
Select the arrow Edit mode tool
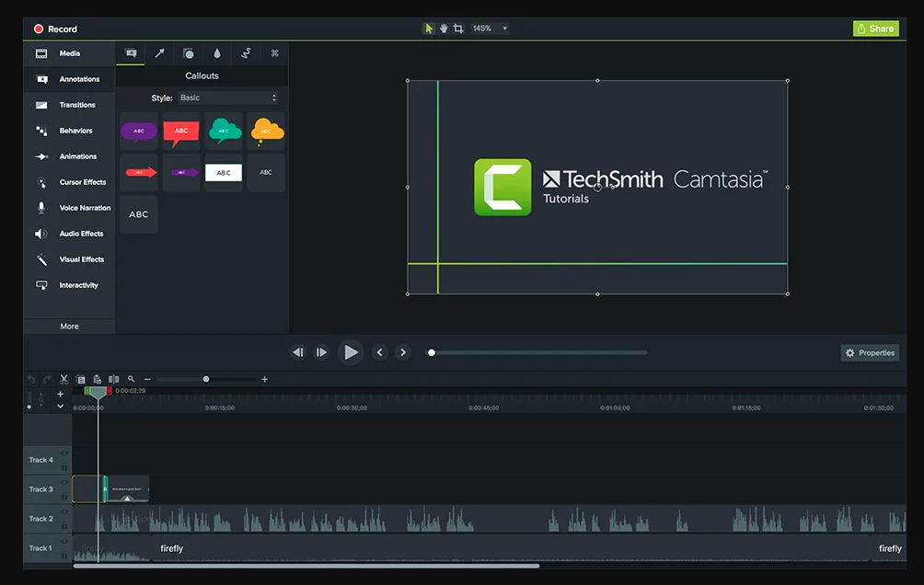[x=429, y=29]
